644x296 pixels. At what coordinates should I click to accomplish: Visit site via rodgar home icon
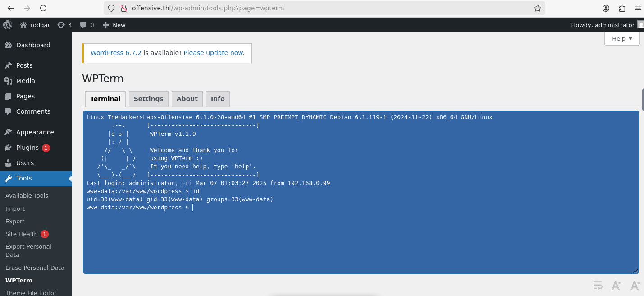point(23,25)
